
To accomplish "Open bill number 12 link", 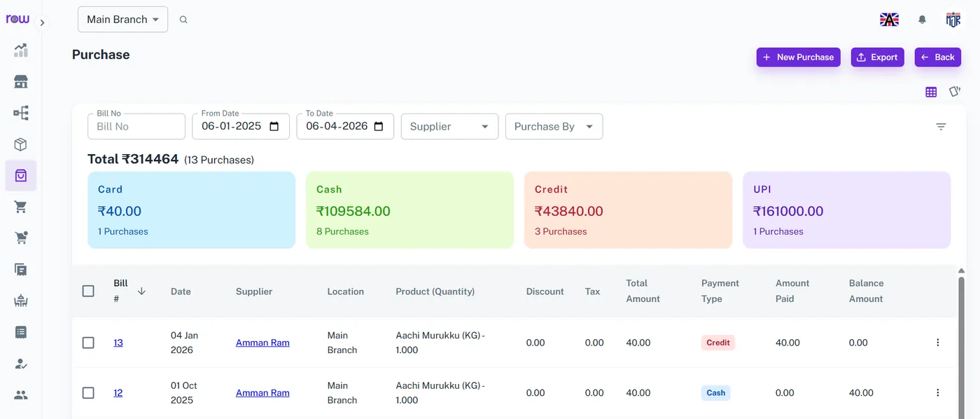I will pyautogui.click(x=118, y=393).
